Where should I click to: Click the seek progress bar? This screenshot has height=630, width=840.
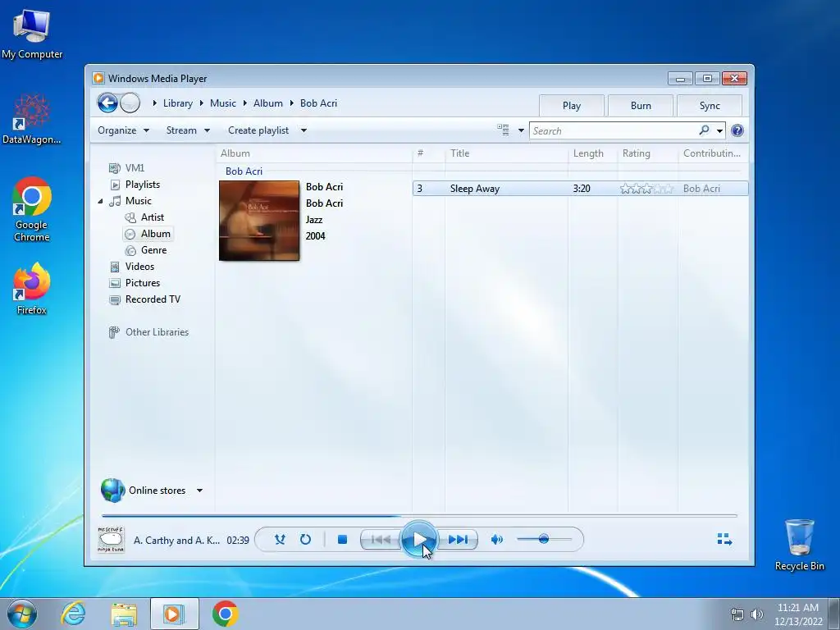click(419, 515)
